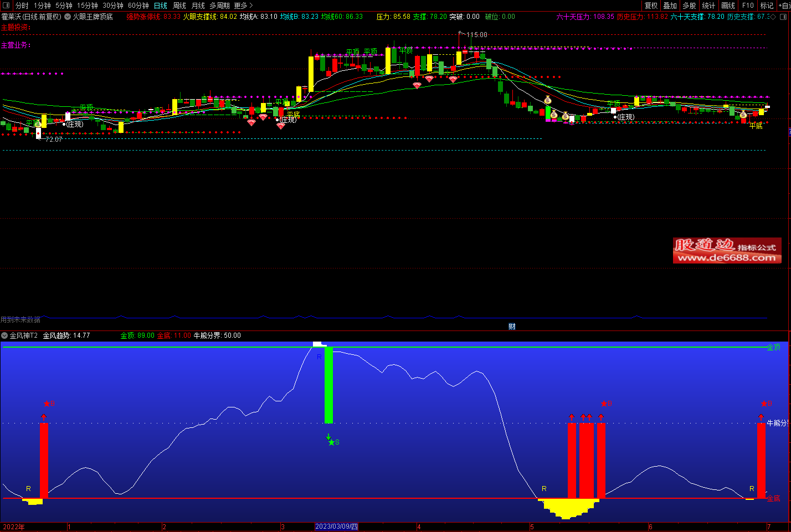Click the 主营业务 label
791x532 pixels.
[16, 45]
